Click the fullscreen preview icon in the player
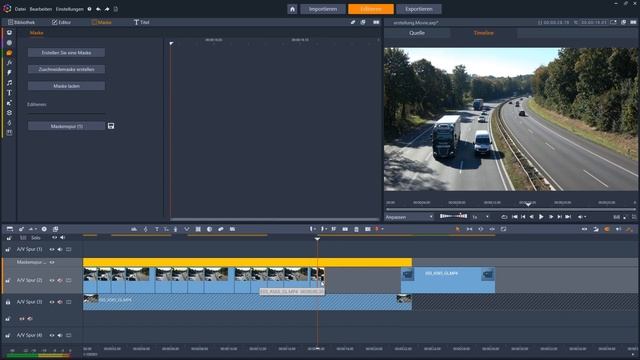The height and width of the screenshot is (360, 640). (x=634, y=217)
